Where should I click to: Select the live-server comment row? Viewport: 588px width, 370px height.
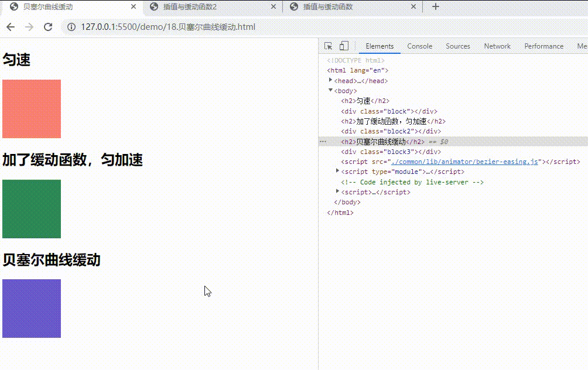tap(412, 182)
